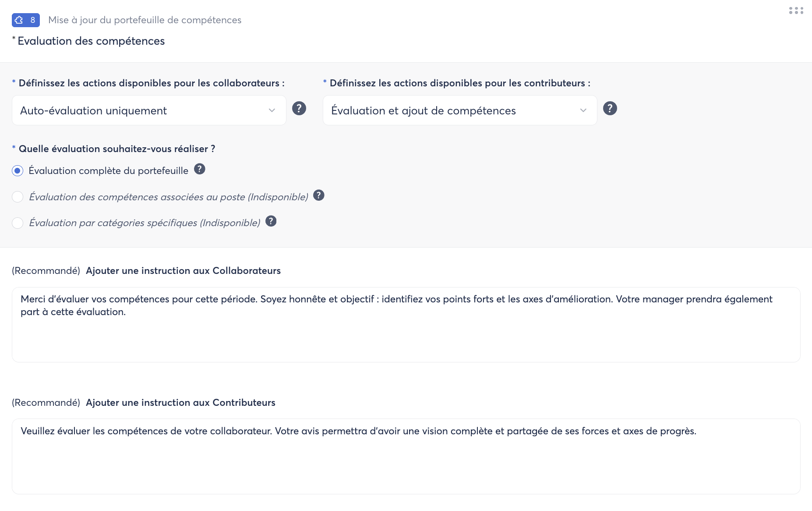Show help for Évaluation complète du portefeuille
The width and height of the screenshot is (812, 511).
click(x=200, y=169)
